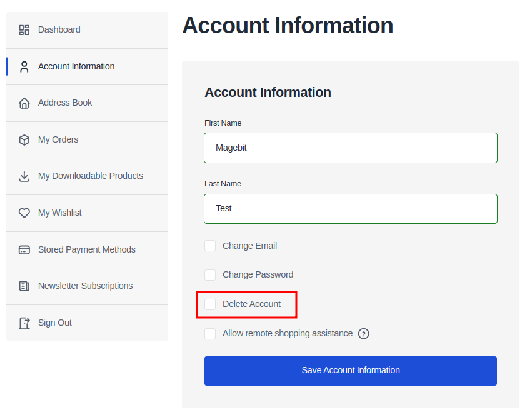
Task: Click inside the First Name field
Action: pyautogui.click(x=350, y=148)
